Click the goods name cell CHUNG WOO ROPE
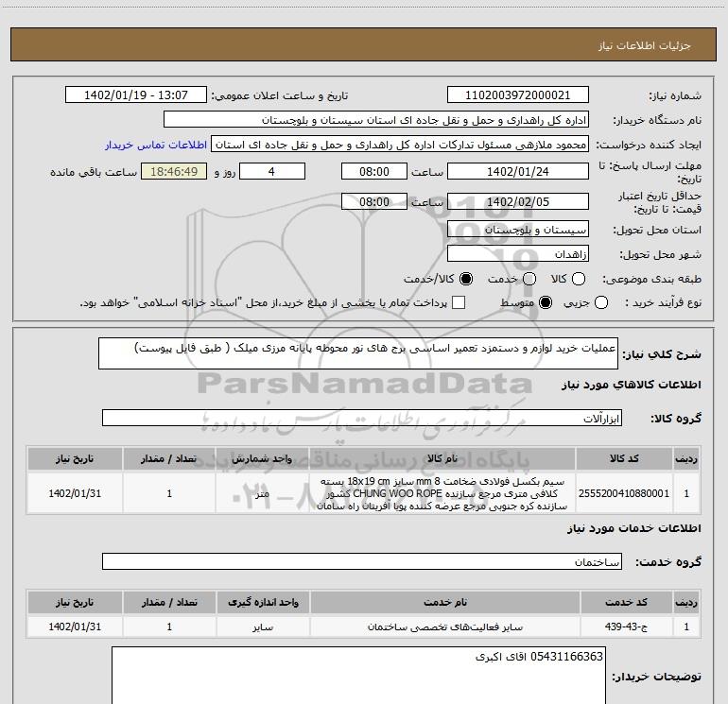The width and height of the screenshot is (728, 704). click(x=442, y=493)
